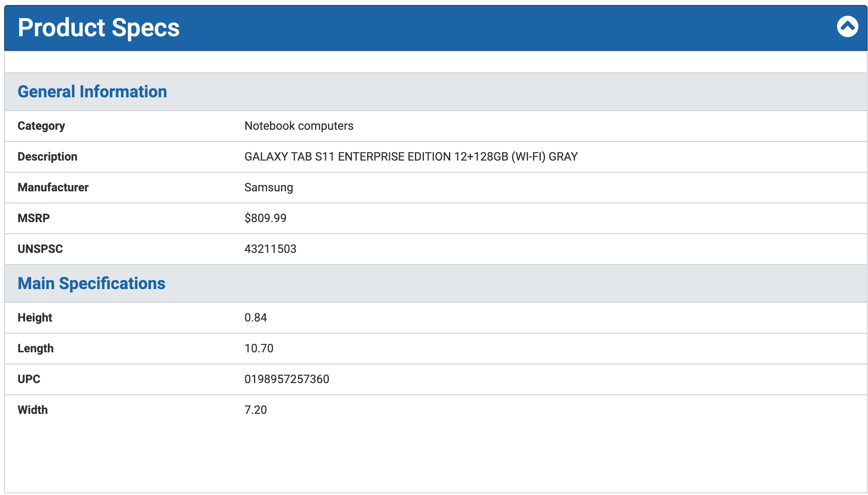Click the UNSPSC code 43211503
Screen dimensions: 868x495
click(x=270, y=249)
